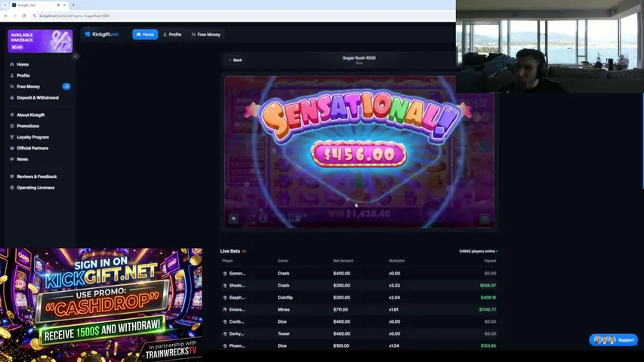The width and height of the screenshot is (644, 362).
Task: Click the $711.00 bet amount
Action: point(340,309)
